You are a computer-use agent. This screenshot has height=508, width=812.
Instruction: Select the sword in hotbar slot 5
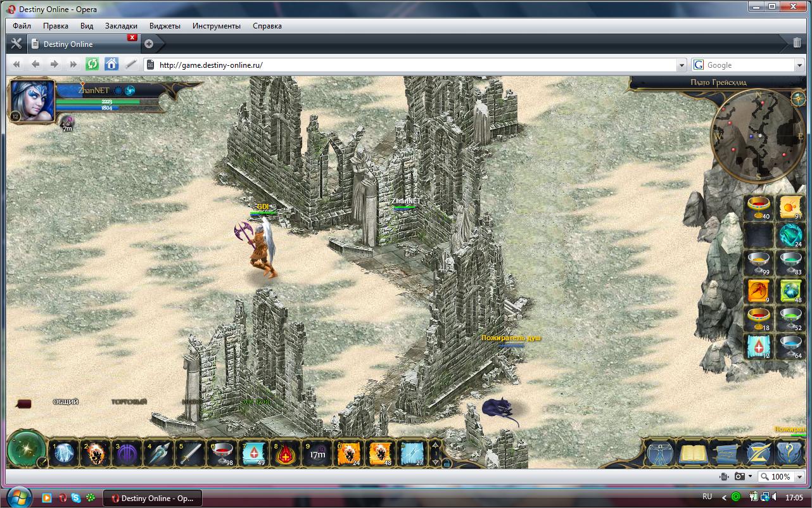point(190,454)
